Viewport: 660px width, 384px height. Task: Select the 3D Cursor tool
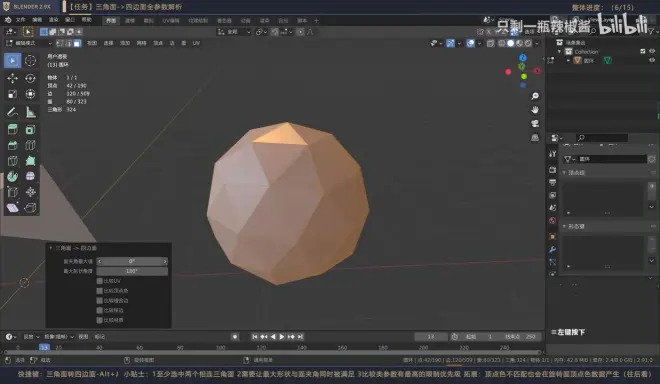tap(30, 61)
